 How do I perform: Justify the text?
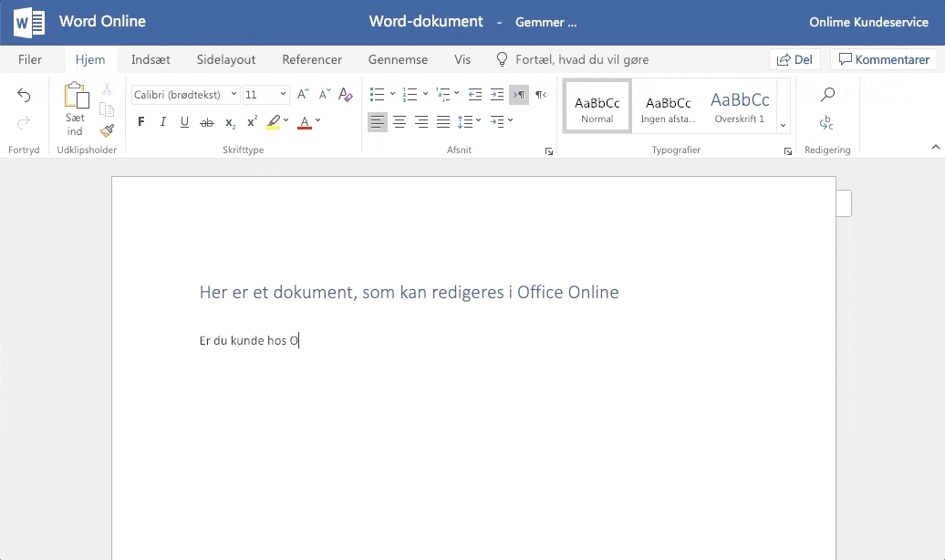pos(443,122)
